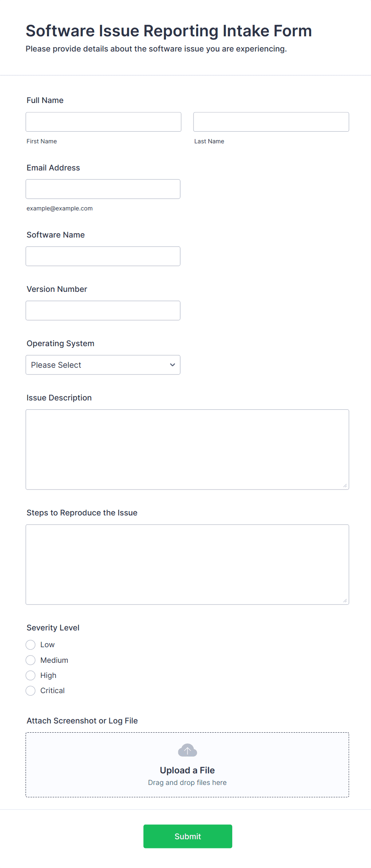Click into the First Name field
The width and height of the screenshot is (371, 868).
103,122
